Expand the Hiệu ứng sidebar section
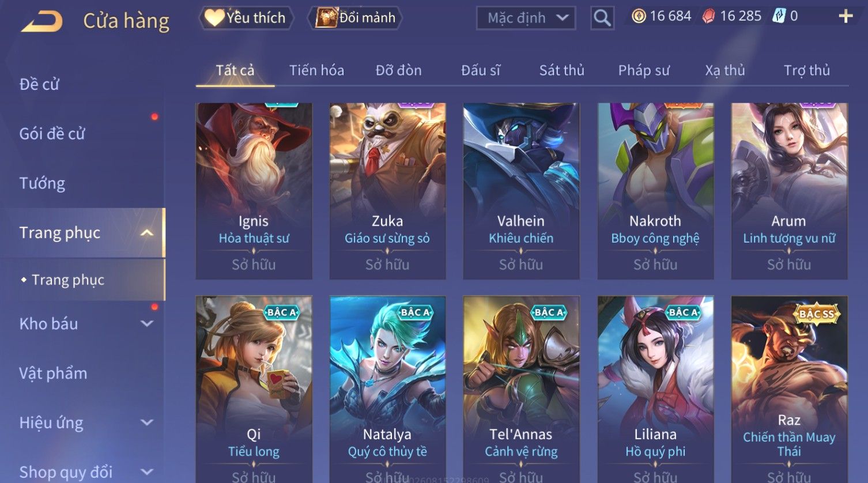868x483 pixels. tap(147, 422)
